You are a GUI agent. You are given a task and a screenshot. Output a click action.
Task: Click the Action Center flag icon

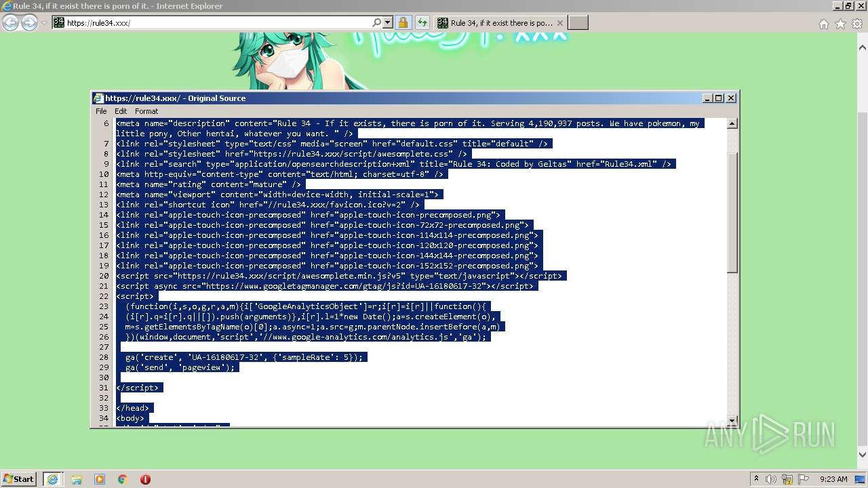[x=804, y=479]
